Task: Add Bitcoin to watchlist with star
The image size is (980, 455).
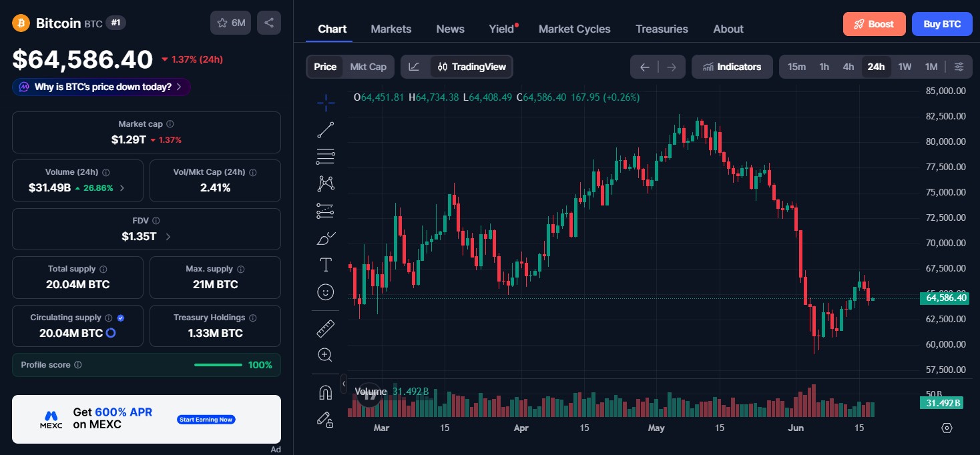Action: (231, 23)
